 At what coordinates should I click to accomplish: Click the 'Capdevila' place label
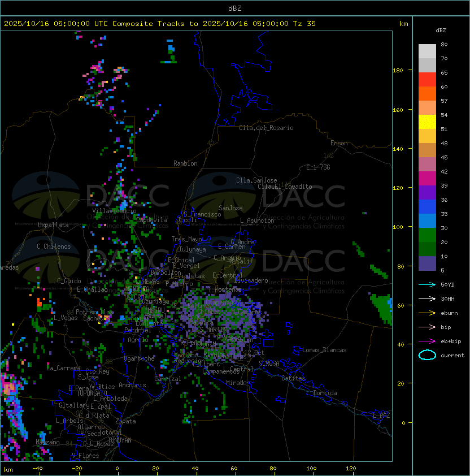tap(152, 220)
